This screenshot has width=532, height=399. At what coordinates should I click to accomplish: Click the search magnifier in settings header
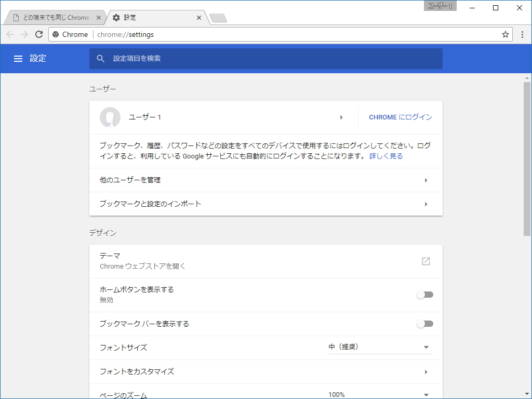coord(100,58)
